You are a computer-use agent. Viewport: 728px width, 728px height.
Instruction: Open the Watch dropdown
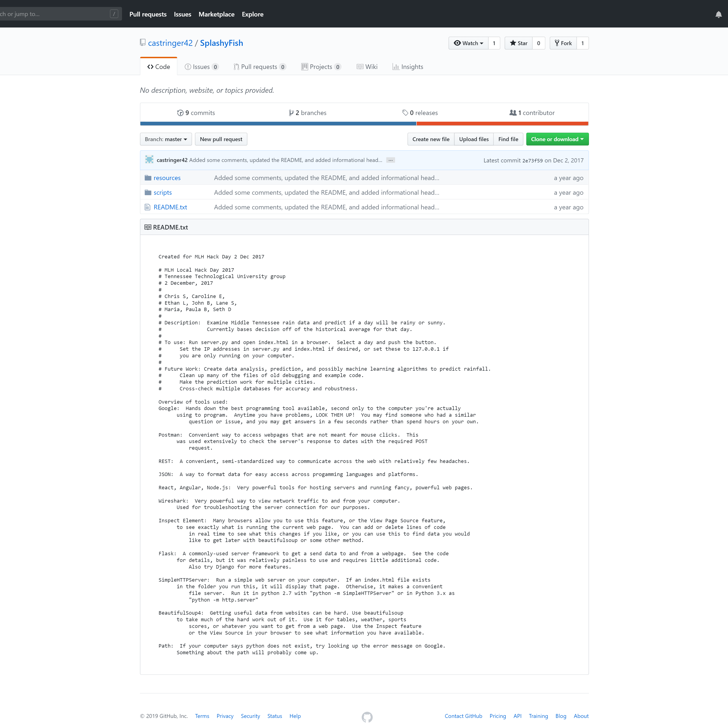coord(468,43)
